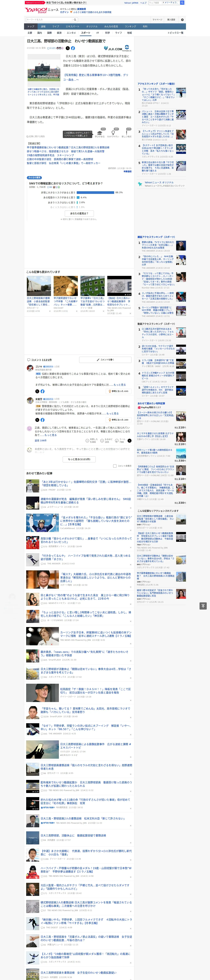Click the なるほど reaction 165
This screenshot has width=210, height=980.
click(106, 441)
